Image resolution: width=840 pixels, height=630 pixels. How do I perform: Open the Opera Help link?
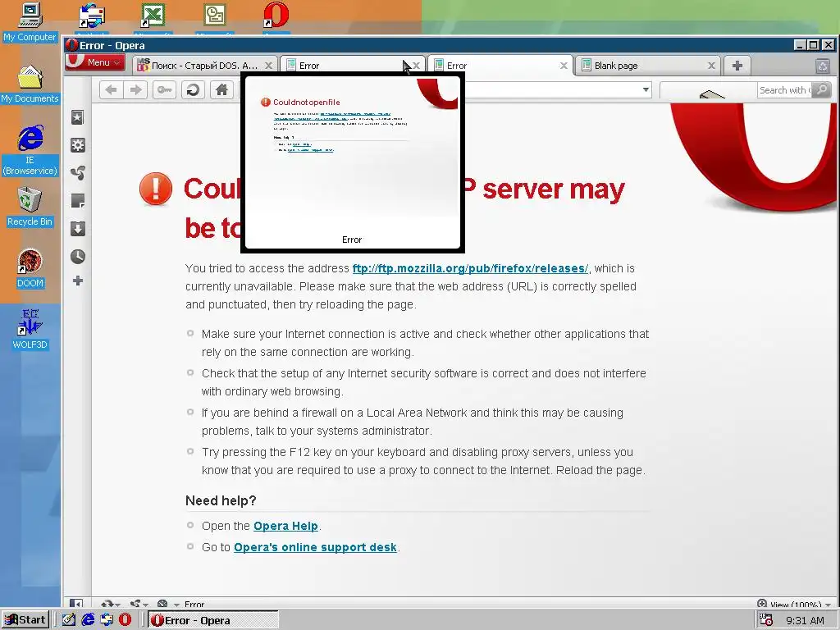click(x=285, y=526)
